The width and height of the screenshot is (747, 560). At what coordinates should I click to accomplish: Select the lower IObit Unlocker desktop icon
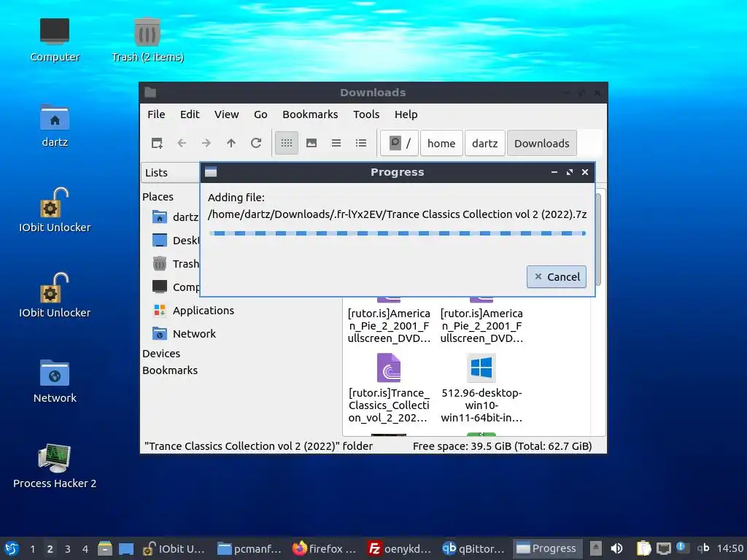[54, 295]
